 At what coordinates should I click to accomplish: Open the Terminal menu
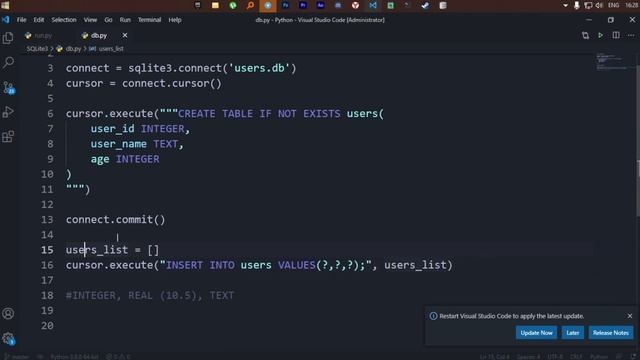click(x=149, y=20)
